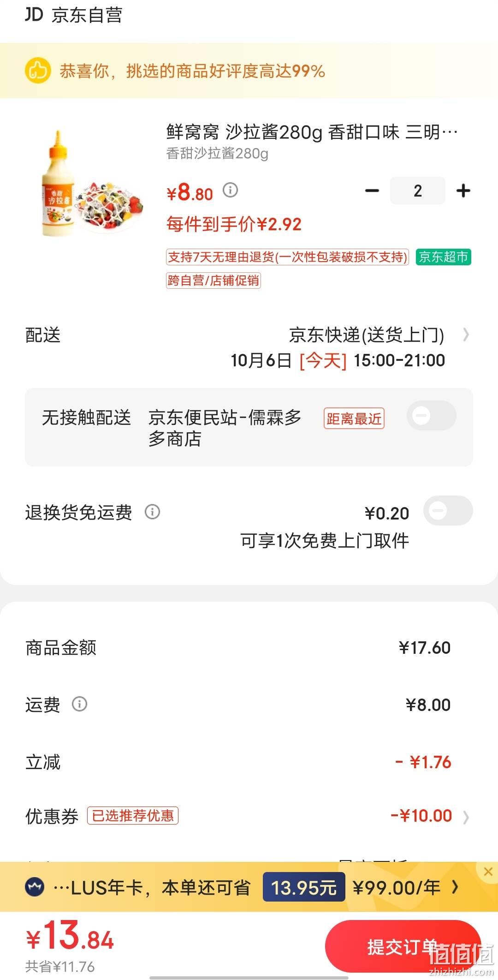Tap the price info icon beside ¥8.80
498x980 pixels.
click(x=230, y=190)
